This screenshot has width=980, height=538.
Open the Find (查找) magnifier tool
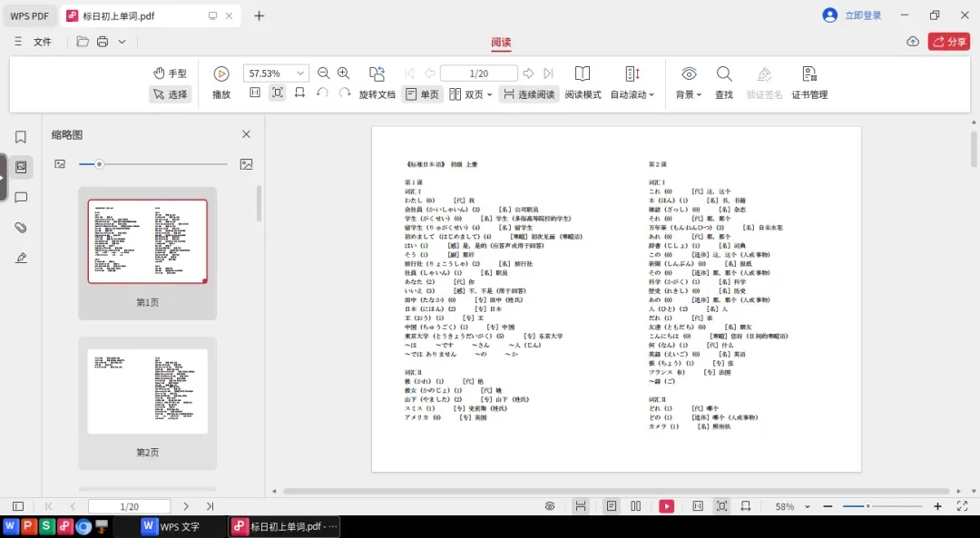(724, 73)
